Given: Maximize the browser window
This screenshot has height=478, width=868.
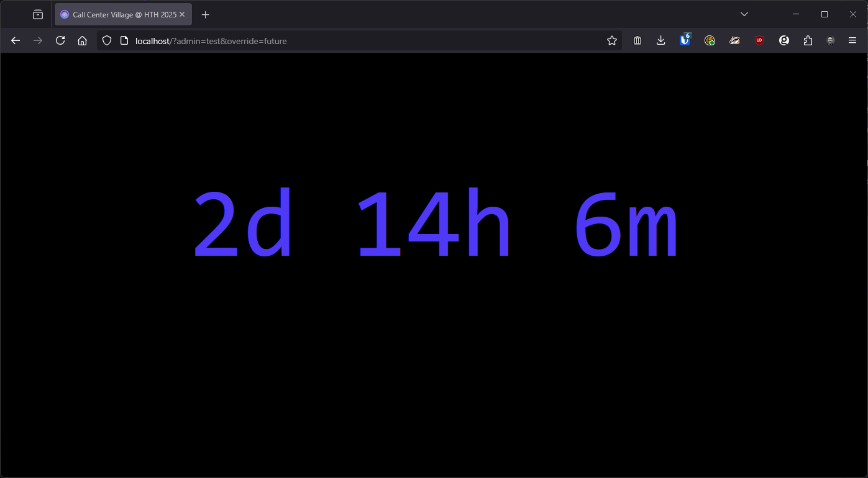Looking at the screenshot, I should (x=825, y=14).
